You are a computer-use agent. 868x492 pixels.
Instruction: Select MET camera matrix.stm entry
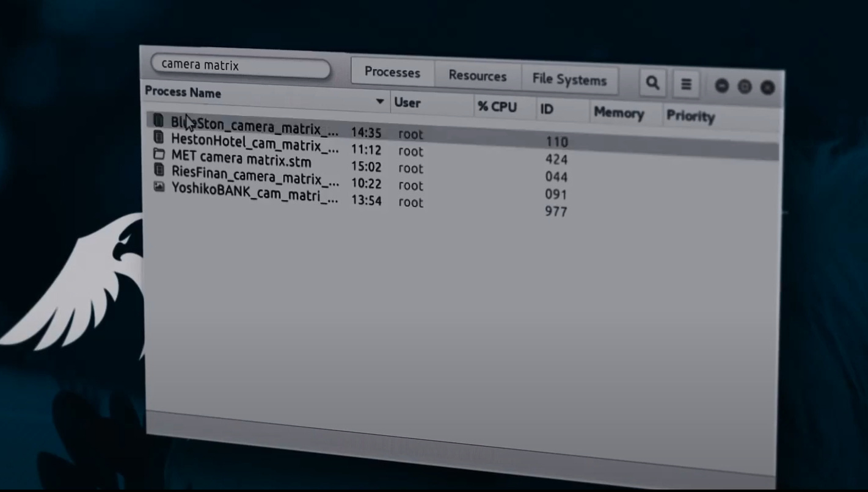click(241, 159)
